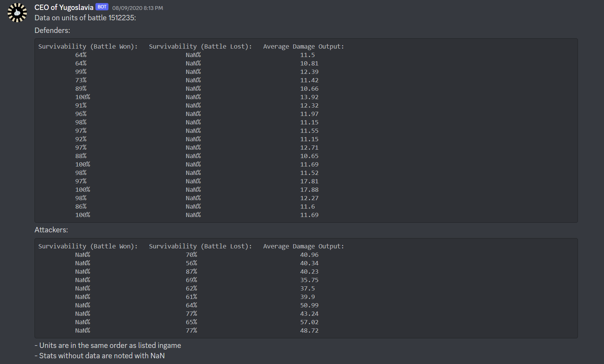Select the 17.88 damage value in Defenders
The height and width of the screenshot is (364, 604).
[309, 189]
